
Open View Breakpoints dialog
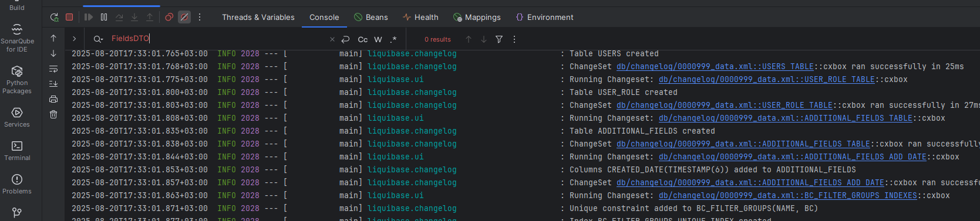tap(169, 17)
